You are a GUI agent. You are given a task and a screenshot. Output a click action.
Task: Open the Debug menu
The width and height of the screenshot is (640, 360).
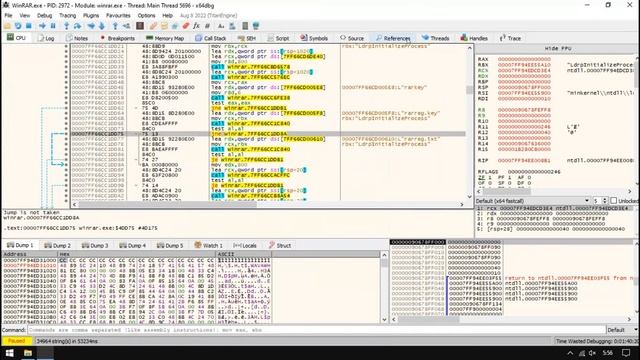(44, 16)
